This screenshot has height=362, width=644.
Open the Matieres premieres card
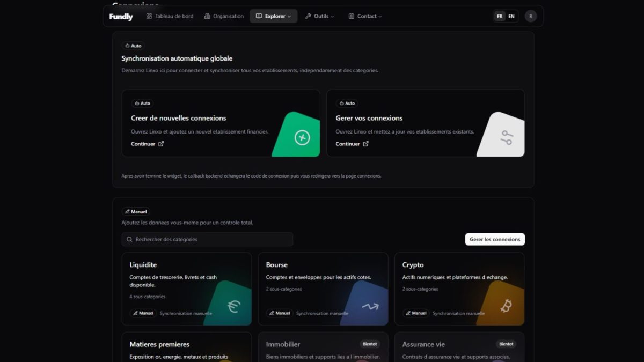click(187, 347)
